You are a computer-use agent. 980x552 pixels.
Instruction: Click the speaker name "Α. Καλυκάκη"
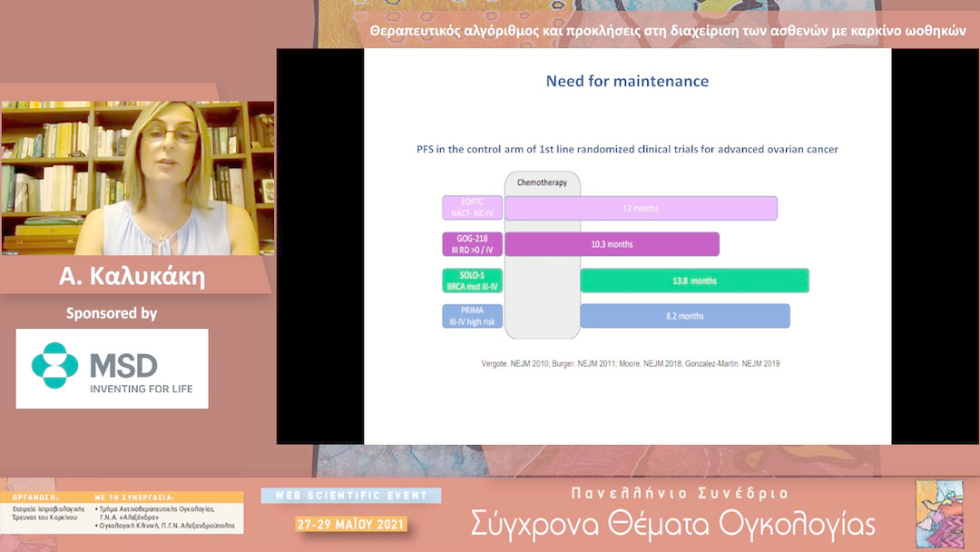(132, 276)
